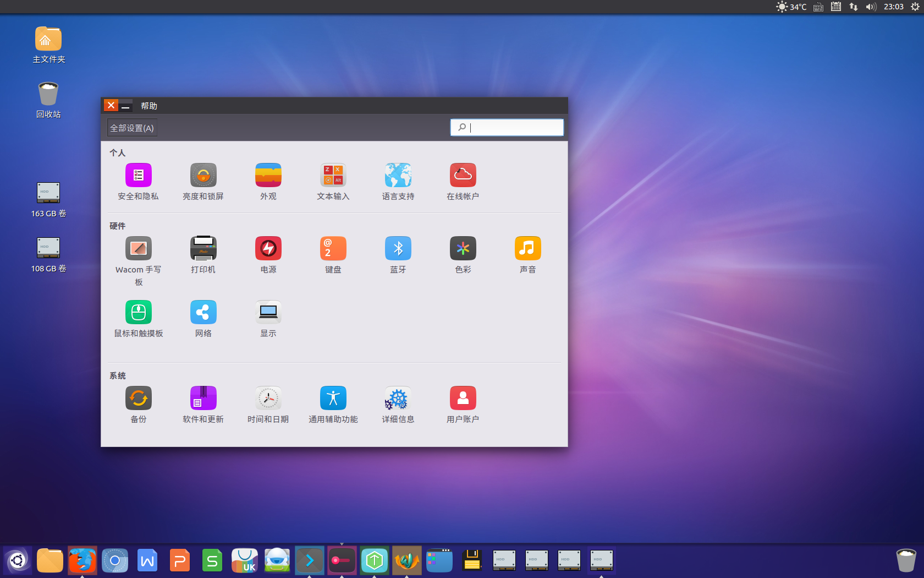Image resolution: width=924 pixels, height=578 pixels.
Task: Open the calendar indicator in top panel
Action: click(x=836, y=7)
